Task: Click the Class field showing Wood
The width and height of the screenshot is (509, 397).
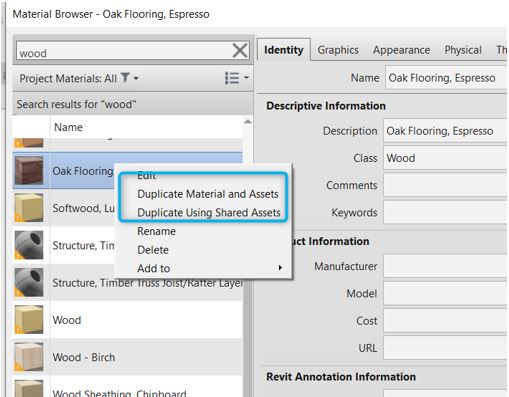Action: point(445,158)
